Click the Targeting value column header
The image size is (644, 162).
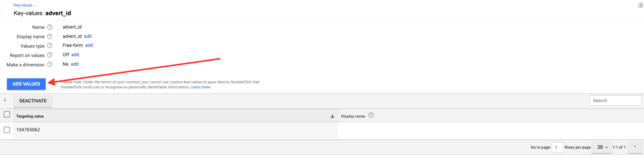pos(30,116)
